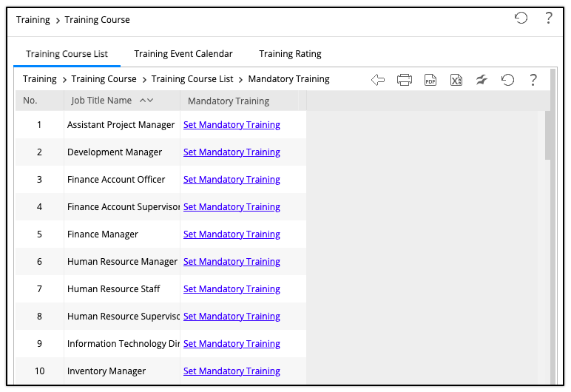Reload the list with inner toolbar refresh icon
The image size is (571, 392).
click(507, 79)
